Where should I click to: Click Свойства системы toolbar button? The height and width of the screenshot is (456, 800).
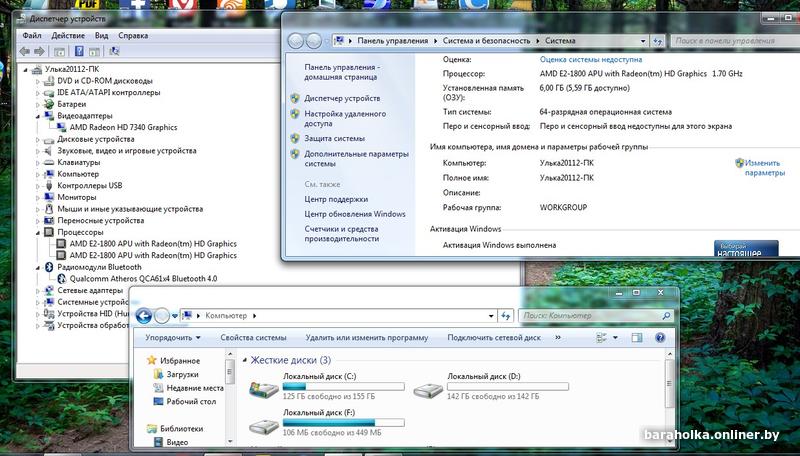253,338
